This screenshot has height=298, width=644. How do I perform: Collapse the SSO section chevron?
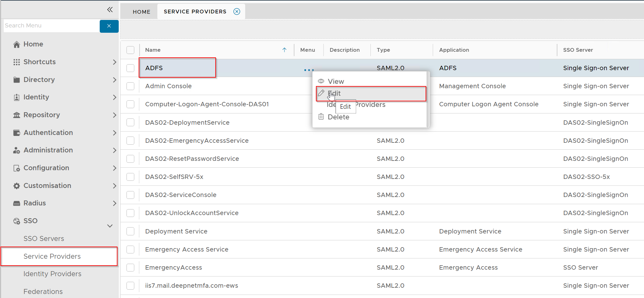[110, 226]
